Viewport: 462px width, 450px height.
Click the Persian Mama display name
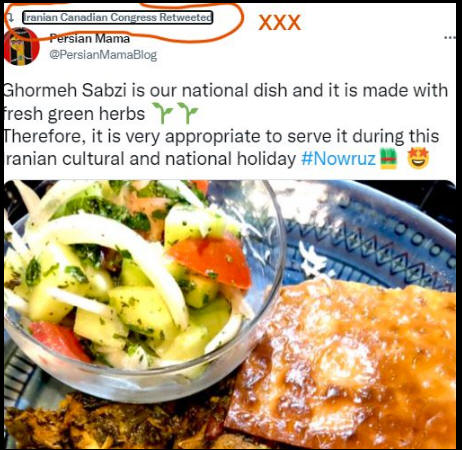pos(90,38)
